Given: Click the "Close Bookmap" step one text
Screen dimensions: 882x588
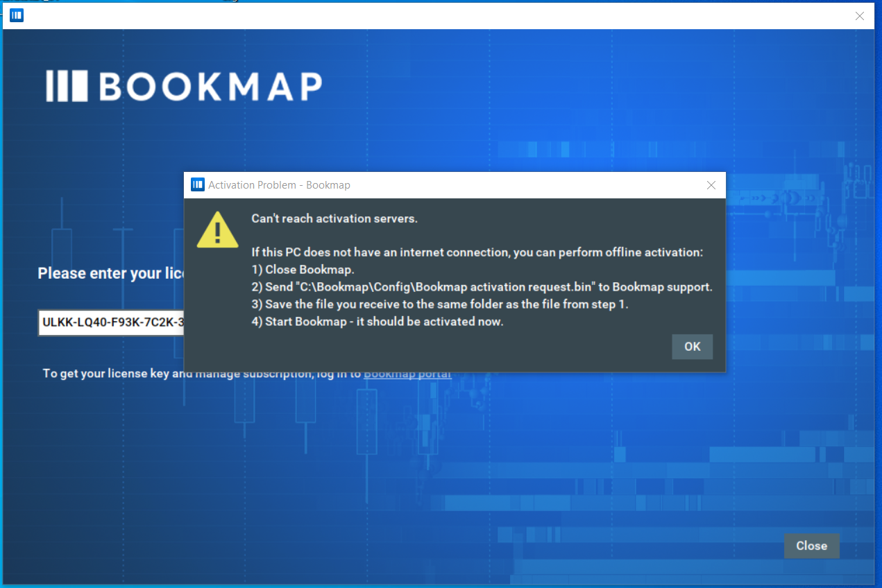Looking at the screenshot, I should [303, 270].
